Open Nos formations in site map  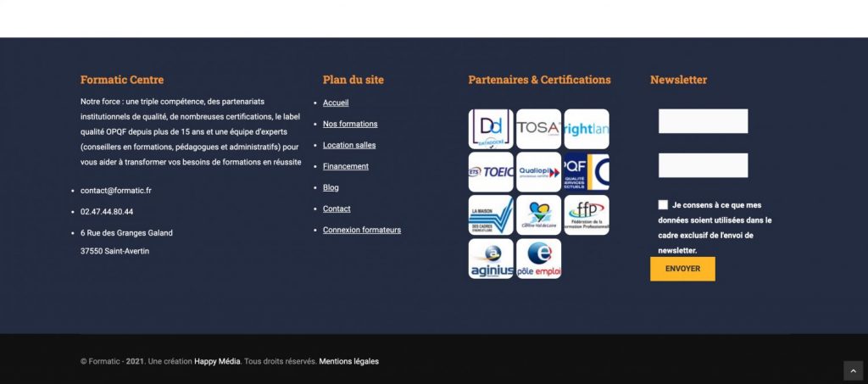point(350,124)
